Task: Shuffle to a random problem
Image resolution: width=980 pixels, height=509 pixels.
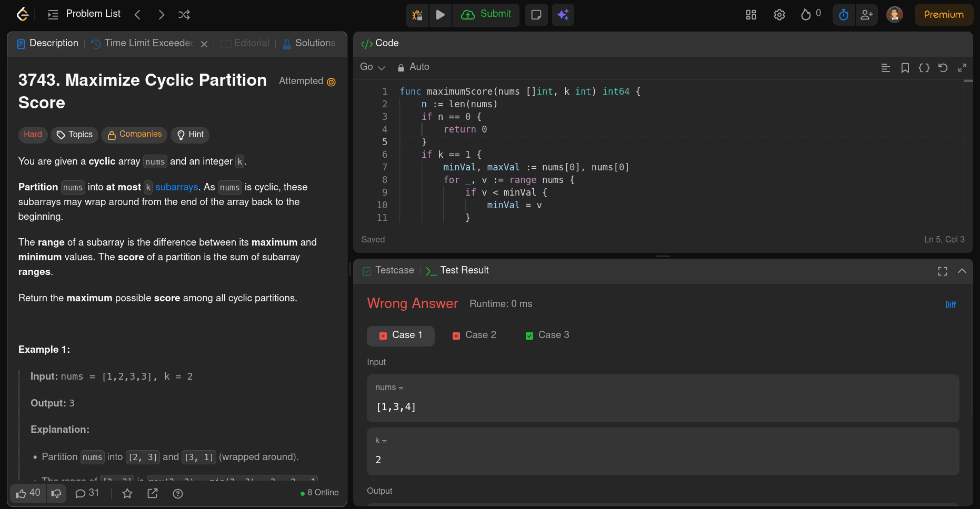Action: pyautogui.click(x=184, y=14)
